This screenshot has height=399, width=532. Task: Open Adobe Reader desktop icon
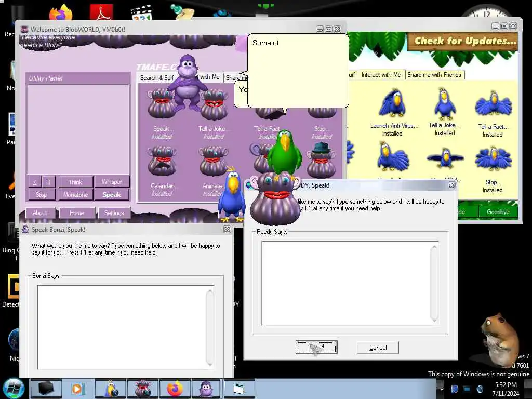click(x=101, y=12)
